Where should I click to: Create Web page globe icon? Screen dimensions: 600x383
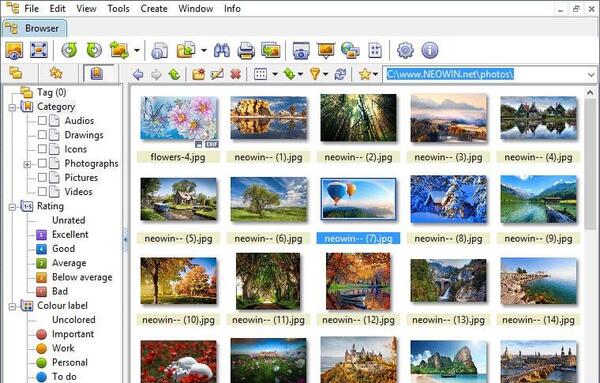point(350,50)
